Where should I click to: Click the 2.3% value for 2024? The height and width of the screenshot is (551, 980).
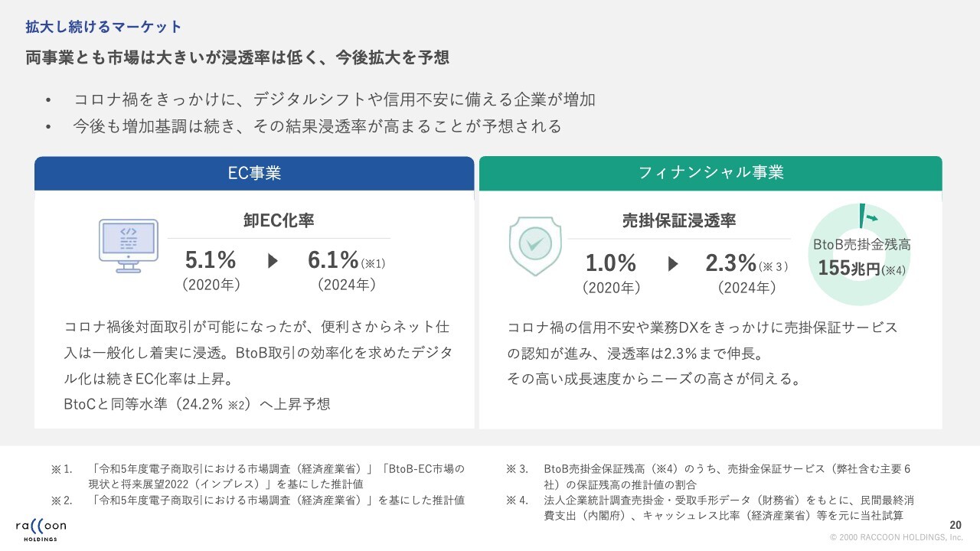click(x=731, y=263)
